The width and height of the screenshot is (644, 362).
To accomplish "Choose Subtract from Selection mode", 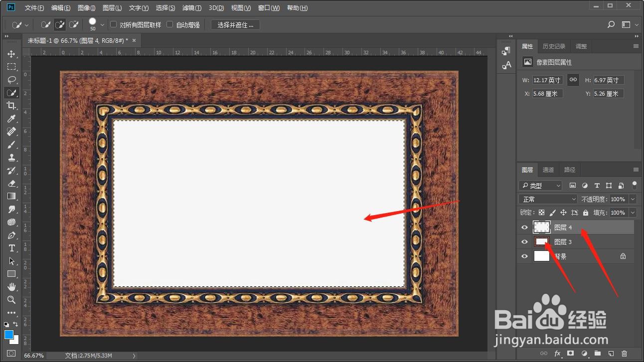I will tap(74, 24).
